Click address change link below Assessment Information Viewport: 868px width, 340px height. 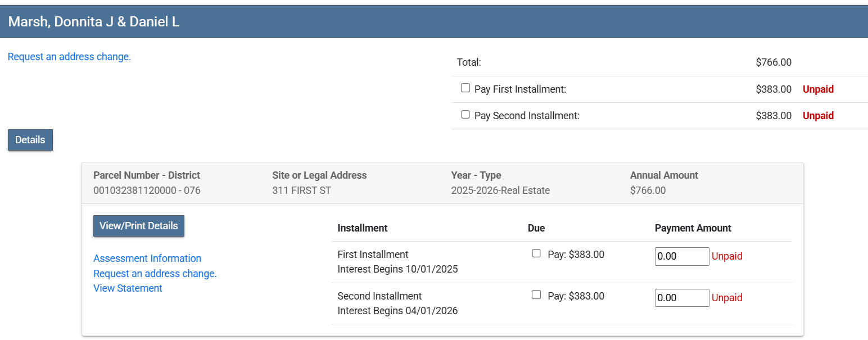tap(155, 274)
